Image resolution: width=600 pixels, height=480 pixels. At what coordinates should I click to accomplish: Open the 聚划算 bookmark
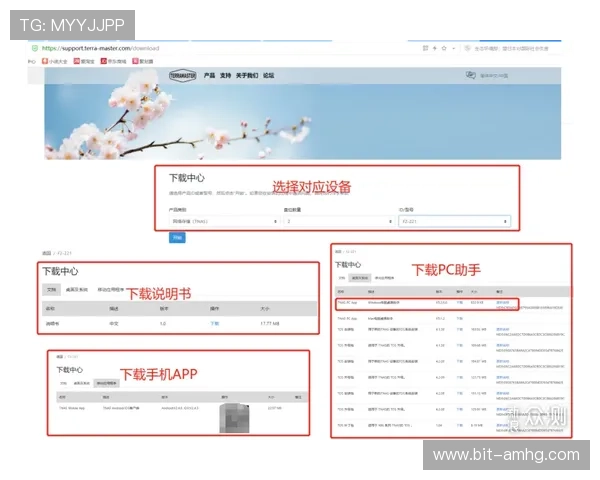143,61
